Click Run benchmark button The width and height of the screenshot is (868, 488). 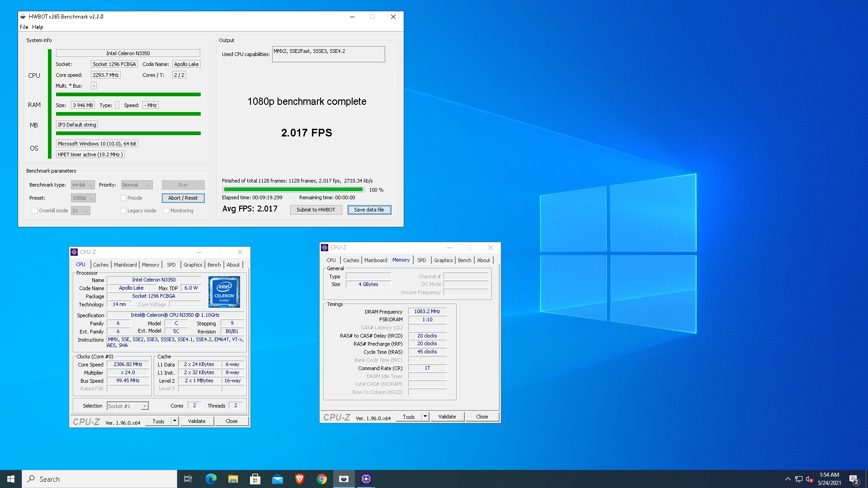click(x=183, y=185)
